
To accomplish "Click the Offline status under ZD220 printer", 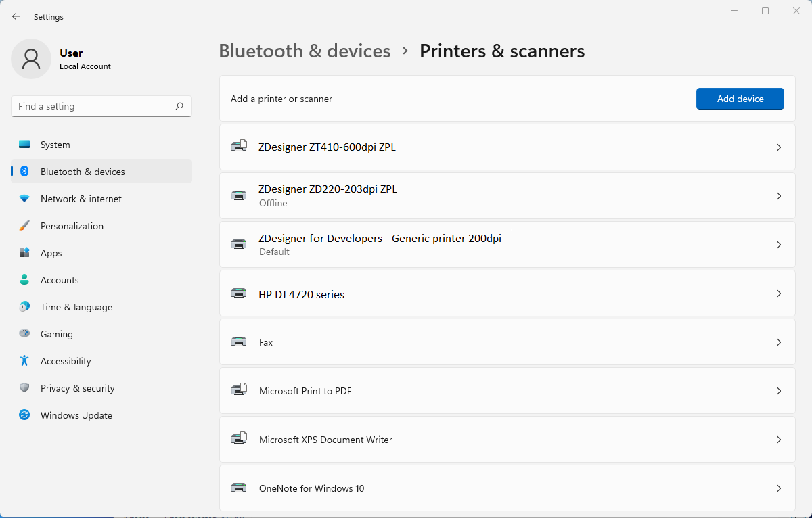I will (x=273, y=203).
